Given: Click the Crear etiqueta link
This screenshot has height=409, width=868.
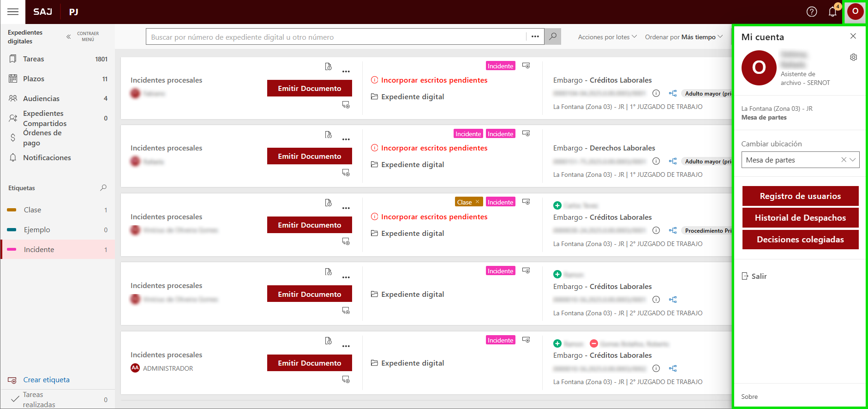Looking at the screenshot, I should [46, 380].
